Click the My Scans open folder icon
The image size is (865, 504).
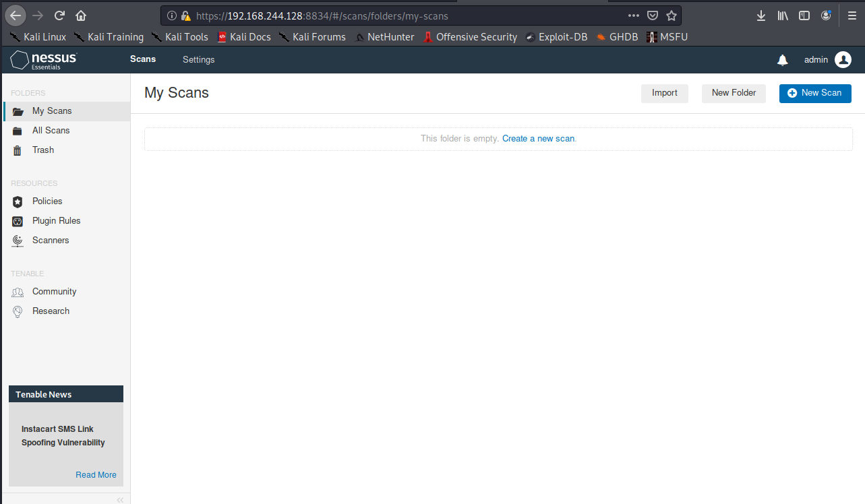pyautogui.click(x=18, y=112)
